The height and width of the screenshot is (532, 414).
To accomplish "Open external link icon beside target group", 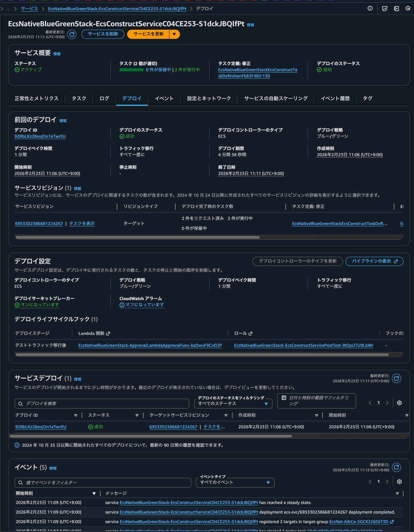I will [392, 522].
